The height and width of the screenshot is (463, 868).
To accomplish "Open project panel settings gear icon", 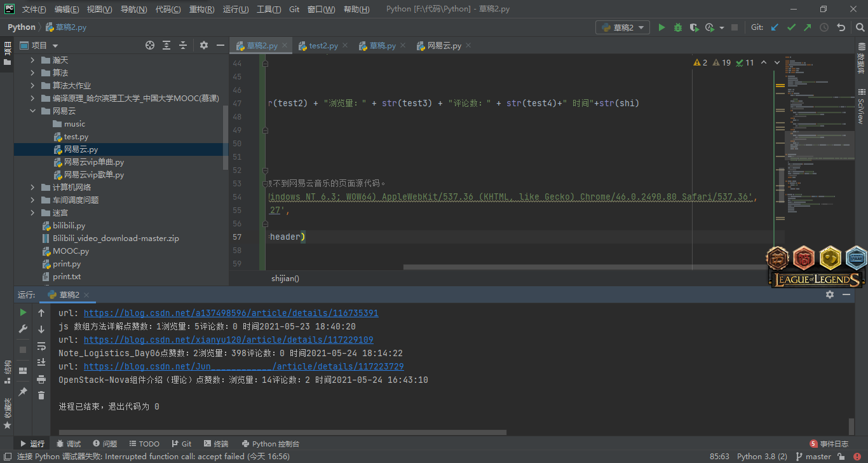I will [x=204, y=45].
